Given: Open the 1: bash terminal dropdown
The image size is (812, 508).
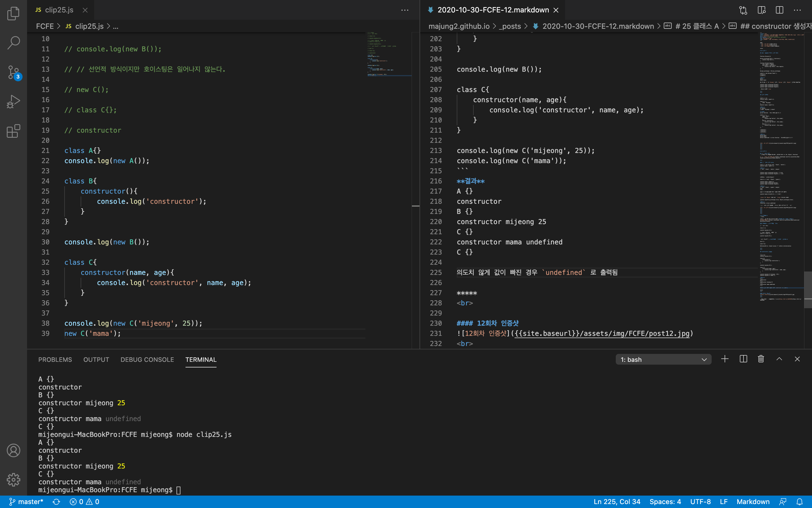Looking at the screenshot, I should [x=663, y=360].
